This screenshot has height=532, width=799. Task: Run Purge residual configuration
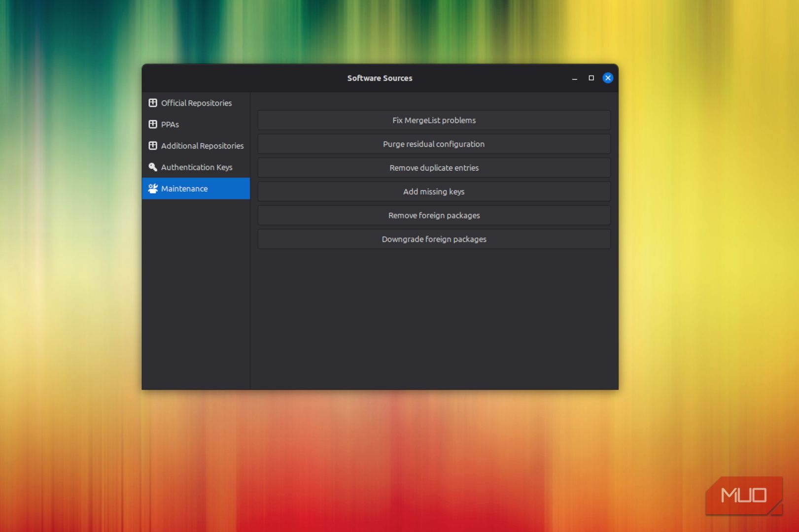434,144
